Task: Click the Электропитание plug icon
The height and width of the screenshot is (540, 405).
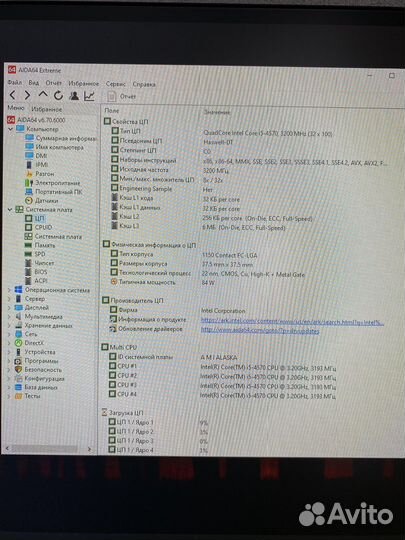Action: coord(30,183)
